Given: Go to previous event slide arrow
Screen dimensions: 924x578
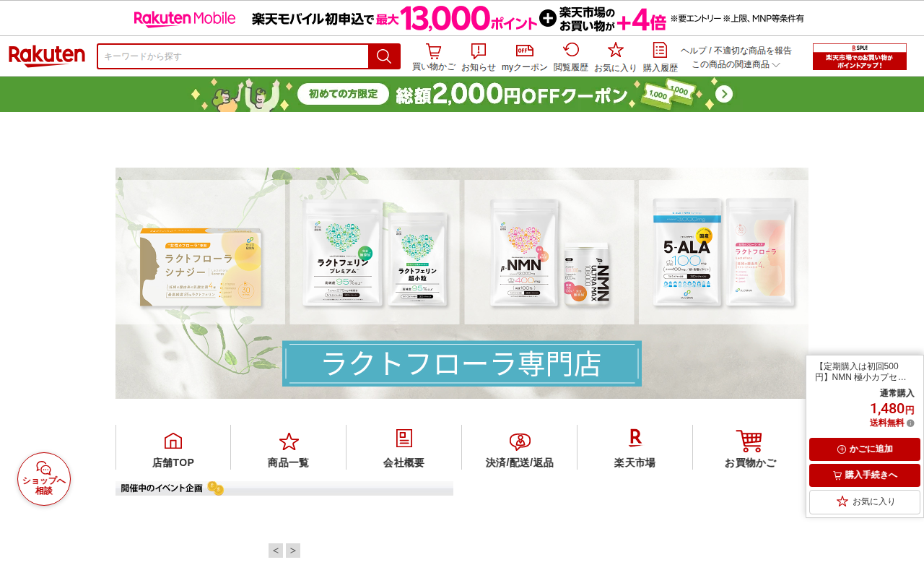Looking at the screenshot, I should (x=276, y=551).
